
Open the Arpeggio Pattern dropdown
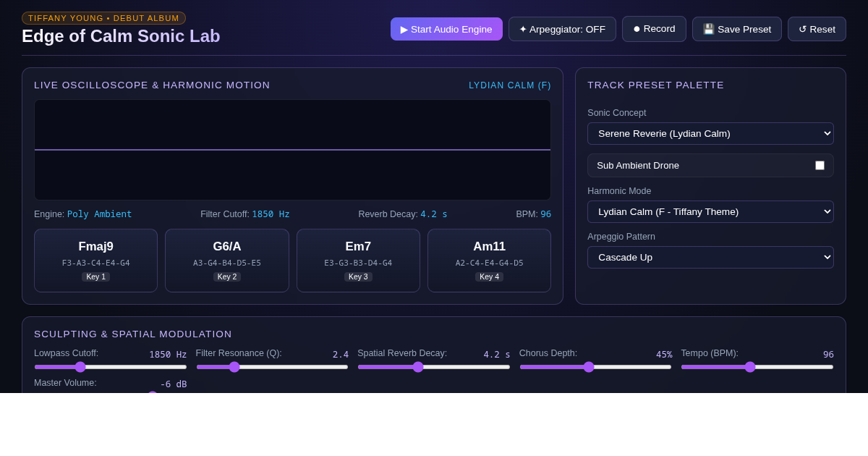pos(710,257)
